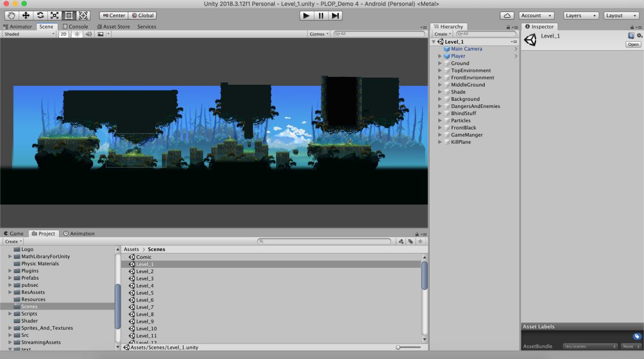
Task: Toggle scene lighting with the sun icon
Action: 77,34
